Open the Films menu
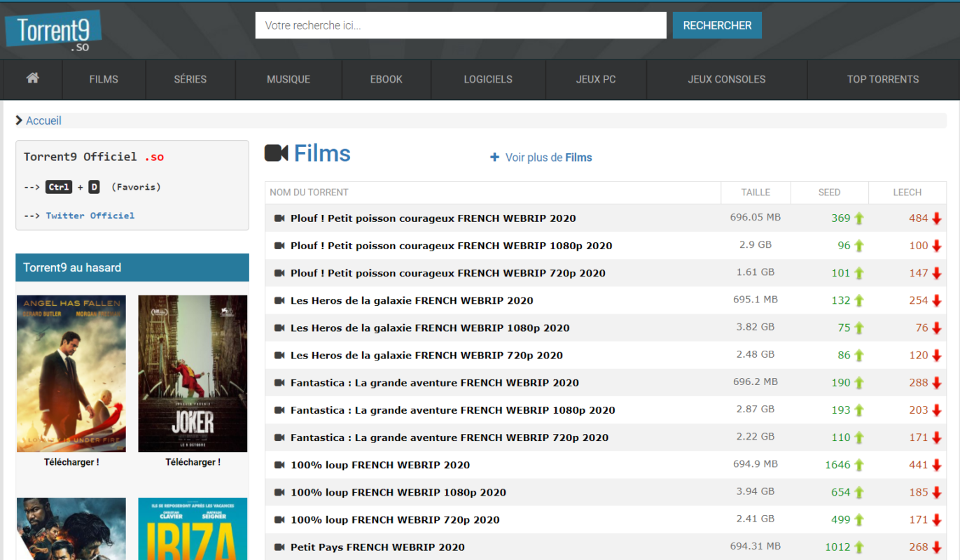The width and height of the screenshot is (960, 560). [104, 79]
